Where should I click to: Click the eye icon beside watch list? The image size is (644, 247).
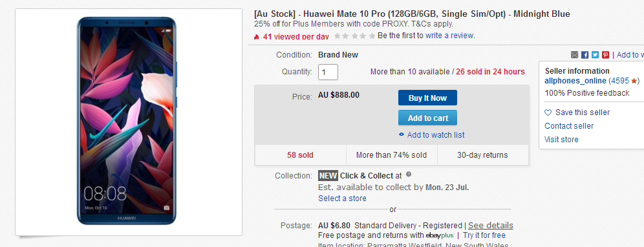click(x=402, y=134)
